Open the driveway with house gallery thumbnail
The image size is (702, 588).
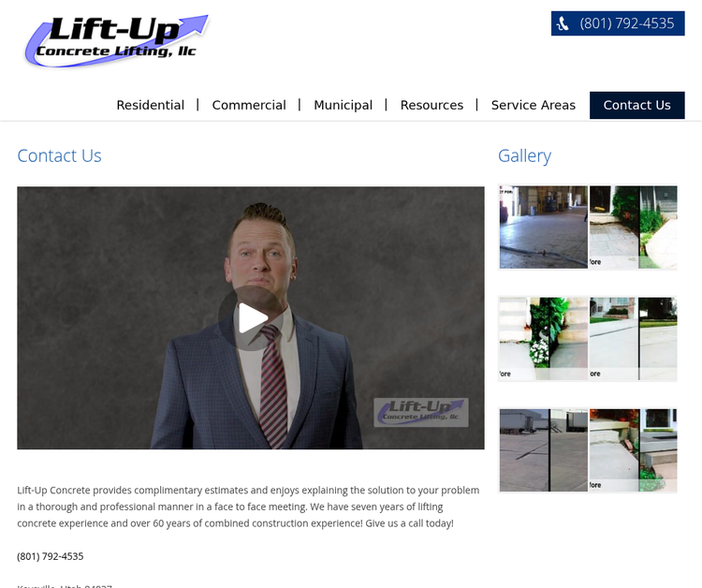633,339
